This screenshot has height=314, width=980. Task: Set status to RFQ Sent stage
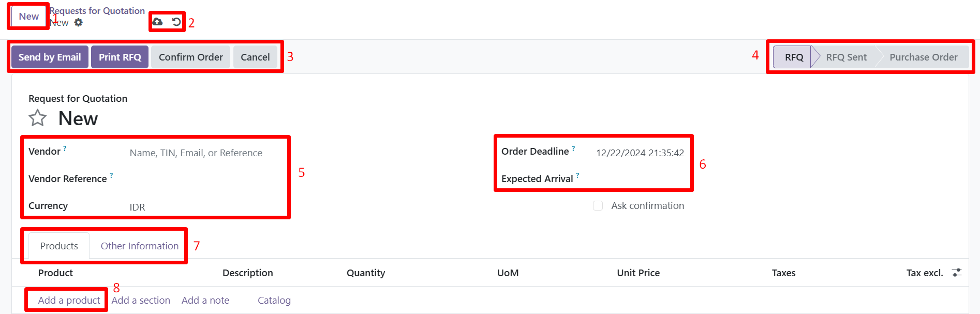click(845, 57)
